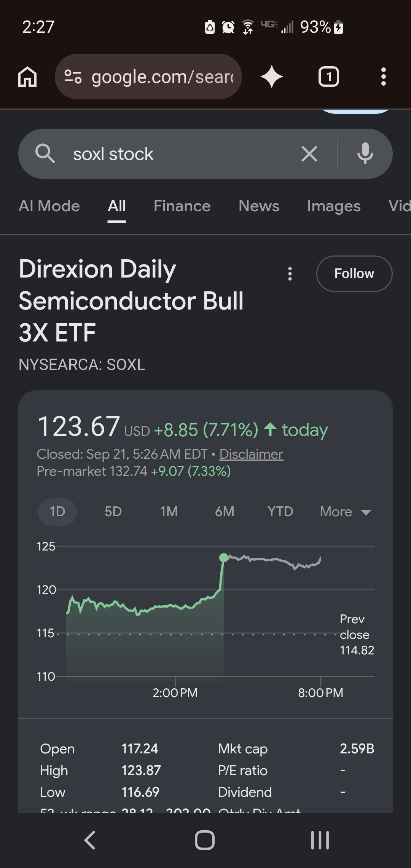Follow the SOXL stock
This screenshot has width=411, height=868.
coord(354,274)
